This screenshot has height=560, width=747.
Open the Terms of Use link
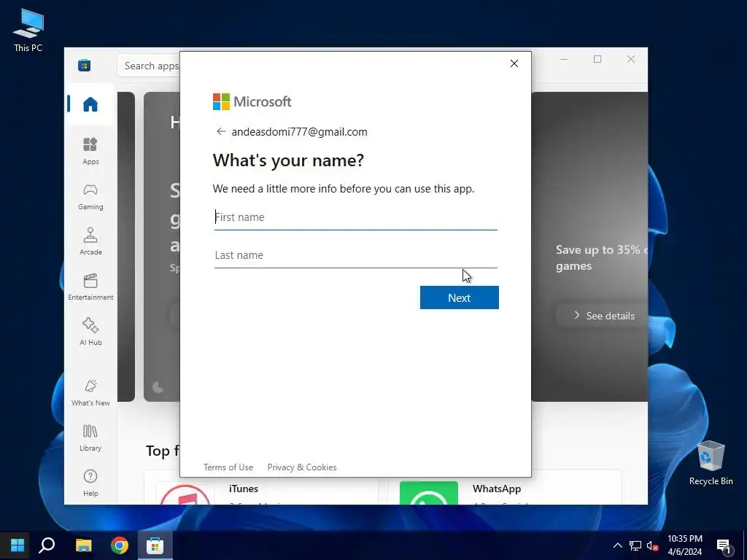coord(228,467)
